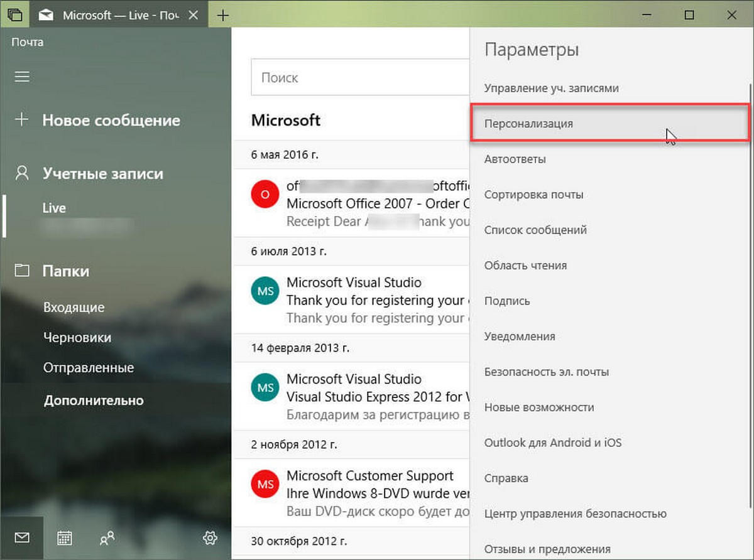Click the MS avatar of 6 июля 2013 email
This screenshot has height=560, width=754.
(x=265, y=291)
